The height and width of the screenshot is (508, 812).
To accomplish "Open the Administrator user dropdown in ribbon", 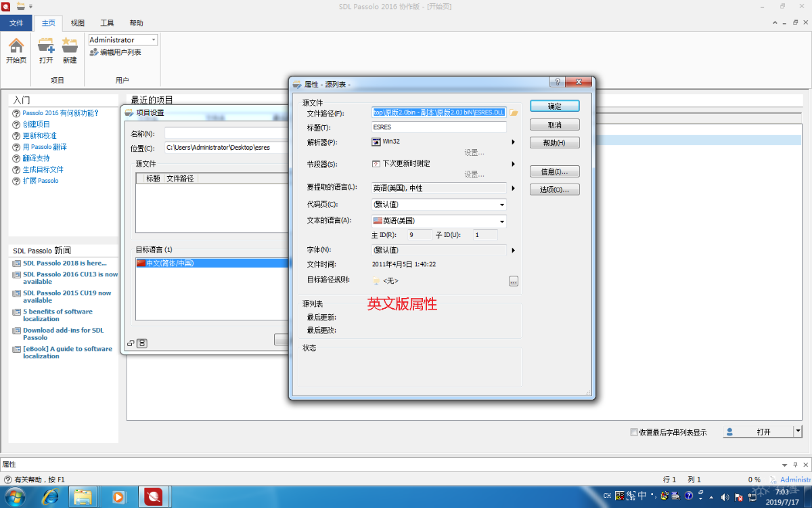I will point(154,40).
